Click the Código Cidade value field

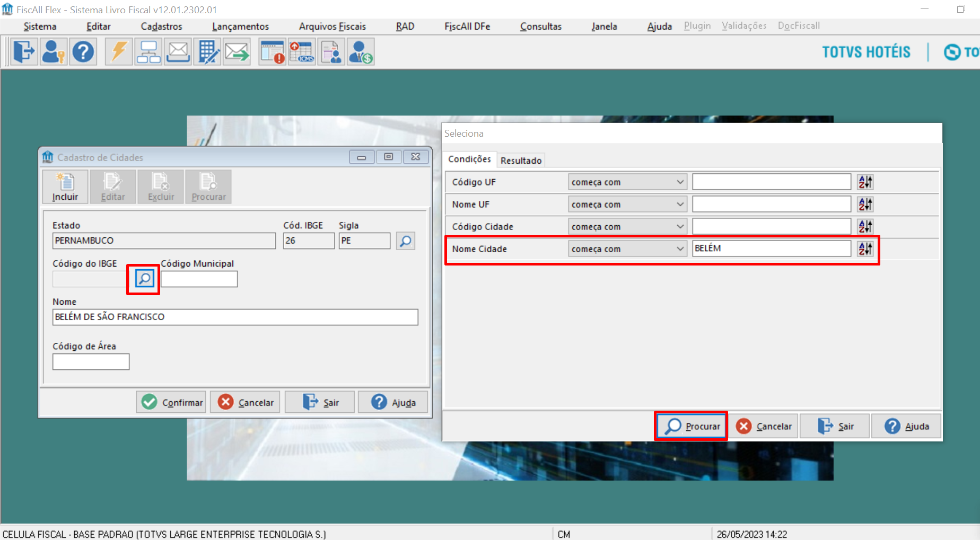[x=772, y=226]
